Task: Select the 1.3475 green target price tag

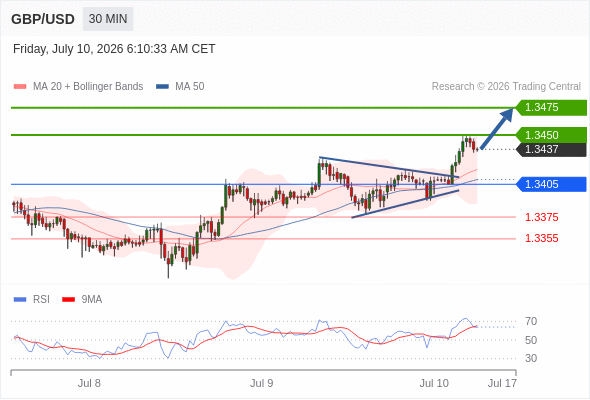Action: point(551,108)
